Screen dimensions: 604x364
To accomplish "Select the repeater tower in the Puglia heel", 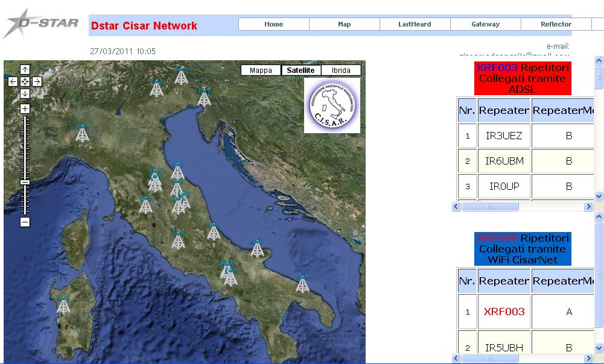I will point(302,284).
